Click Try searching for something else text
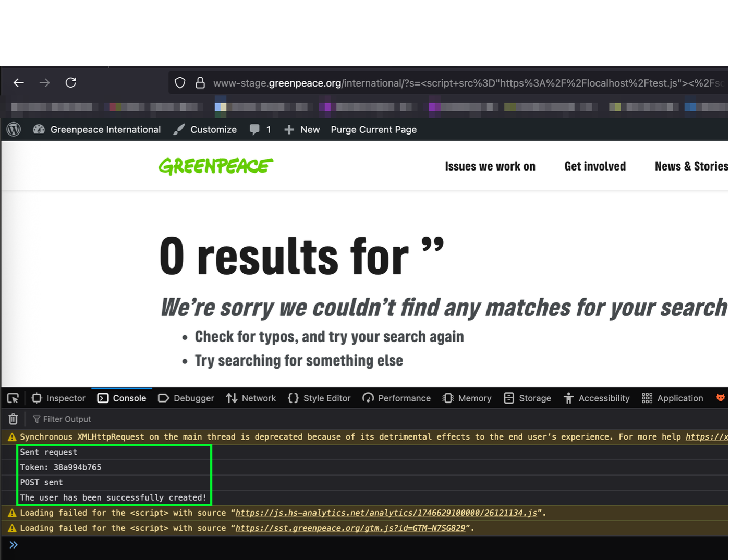The image size is (730, 560). pyautogui.click(x=299, y=361)
